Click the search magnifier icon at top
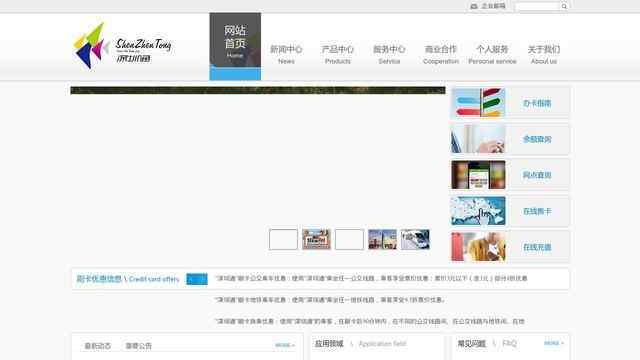The height and width of the screenshot is (360, 640). (564, 6)
